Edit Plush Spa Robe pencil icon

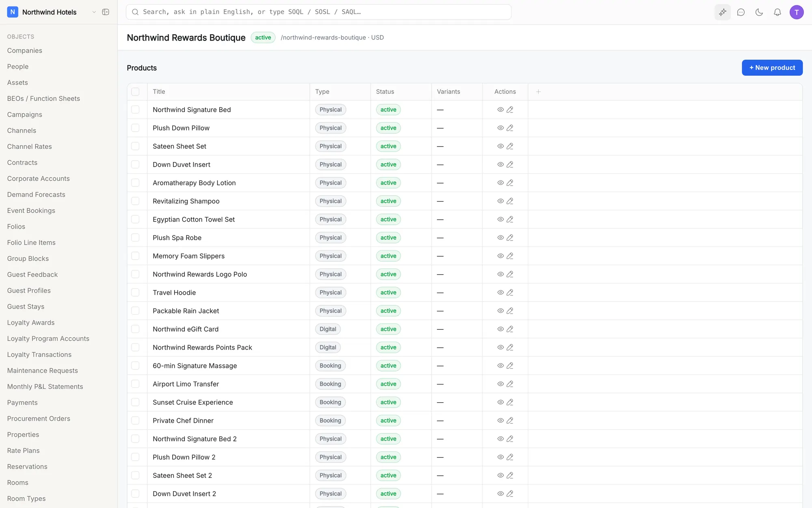510,238
